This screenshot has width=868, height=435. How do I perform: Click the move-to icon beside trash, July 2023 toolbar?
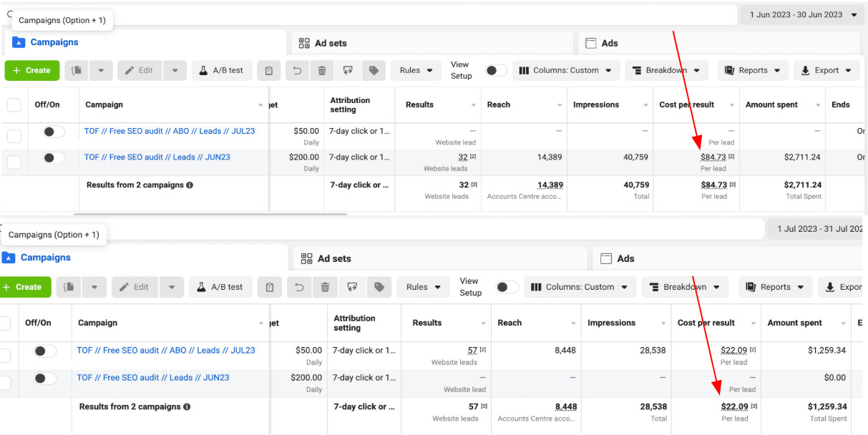pos(352,287)
